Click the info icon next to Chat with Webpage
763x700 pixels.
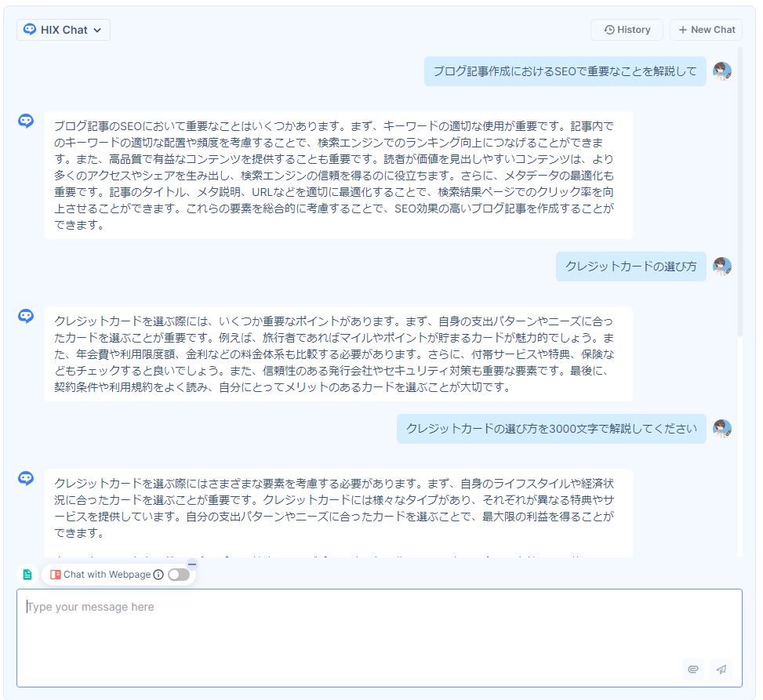tap(159, 575)
